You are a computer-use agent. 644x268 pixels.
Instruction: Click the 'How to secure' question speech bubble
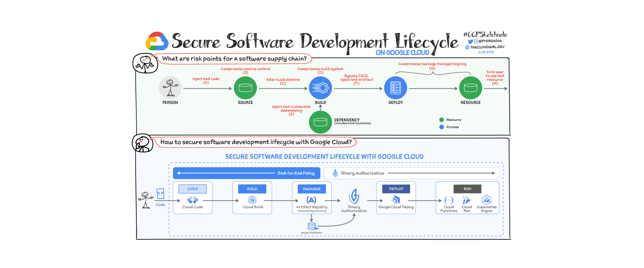[256, 142]
